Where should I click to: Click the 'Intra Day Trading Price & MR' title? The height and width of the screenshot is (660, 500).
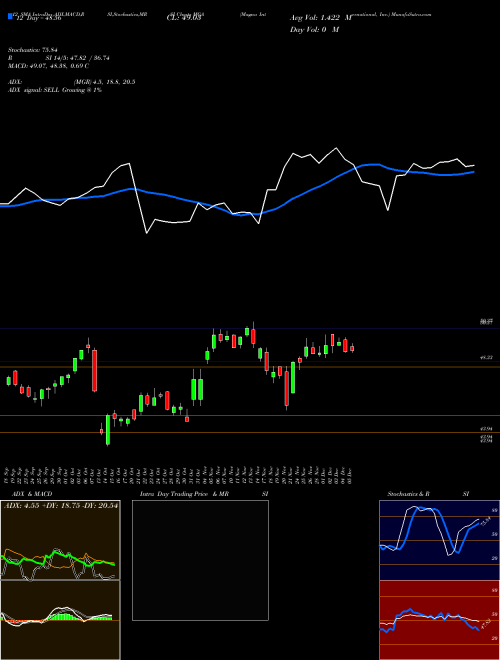click(x=184, y=494)
